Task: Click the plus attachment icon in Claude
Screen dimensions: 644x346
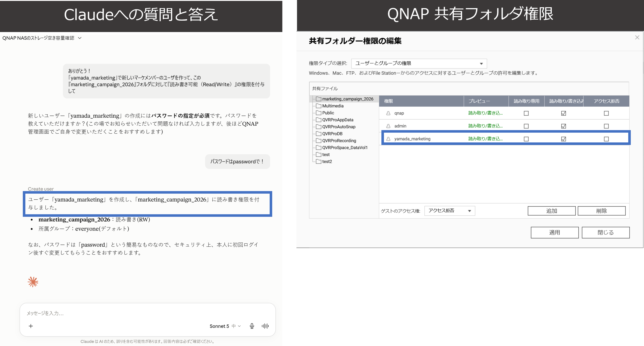Action: point(31,326)
